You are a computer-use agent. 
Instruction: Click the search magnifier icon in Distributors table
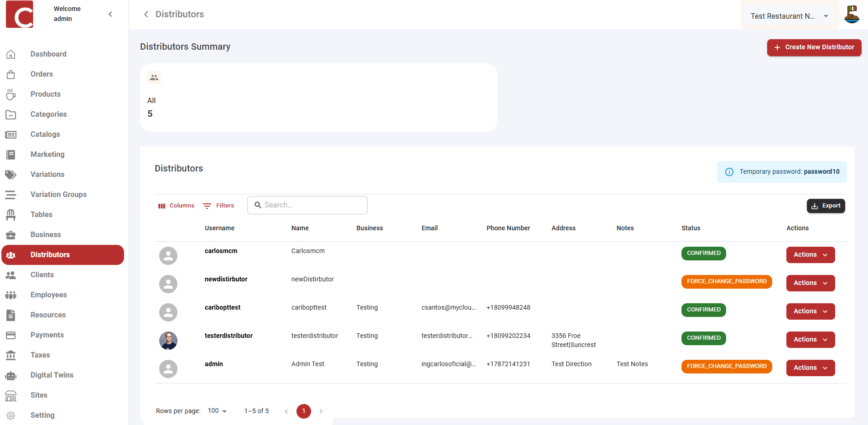[x=259, y=205]
